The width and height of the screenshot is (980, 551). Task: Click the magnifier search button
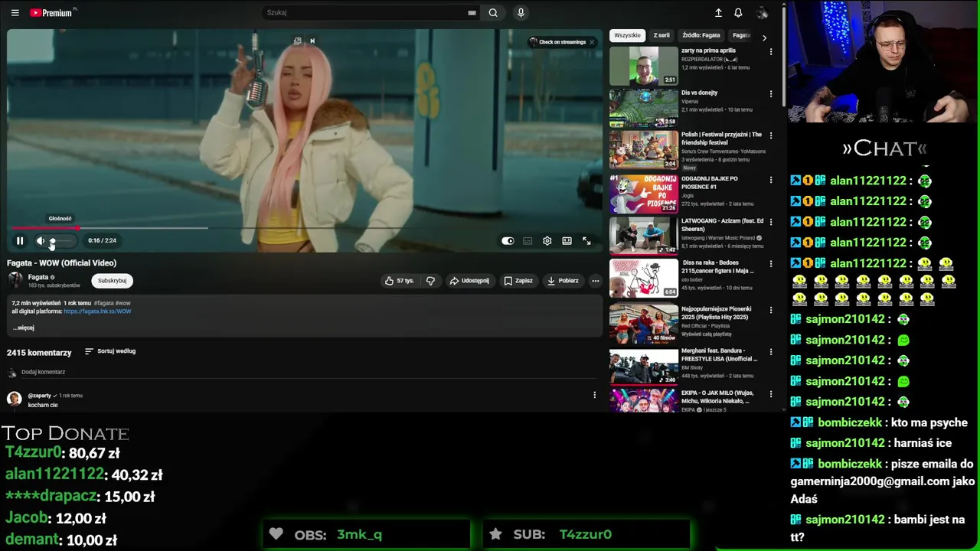pos(493,12)
